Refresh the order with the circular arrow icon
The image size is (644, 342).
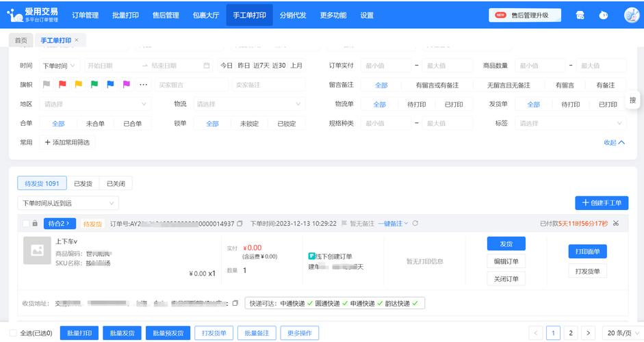(x=415, y=224)
